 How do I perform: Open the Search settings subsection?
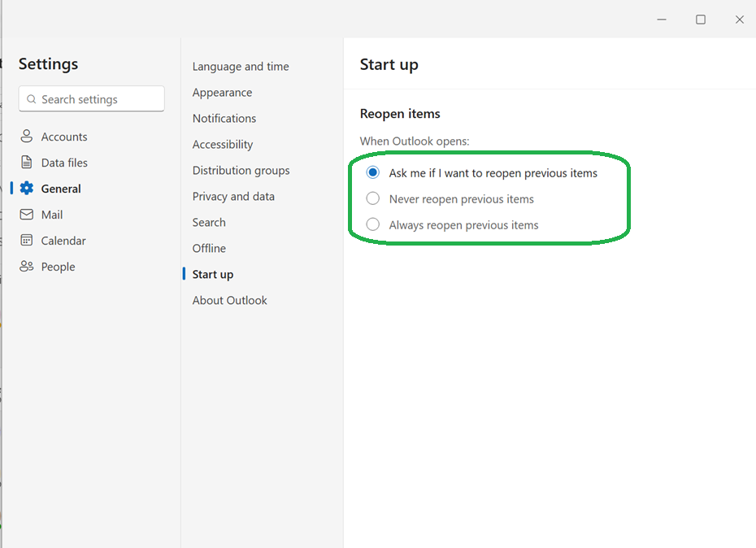[x=209, y=223]
